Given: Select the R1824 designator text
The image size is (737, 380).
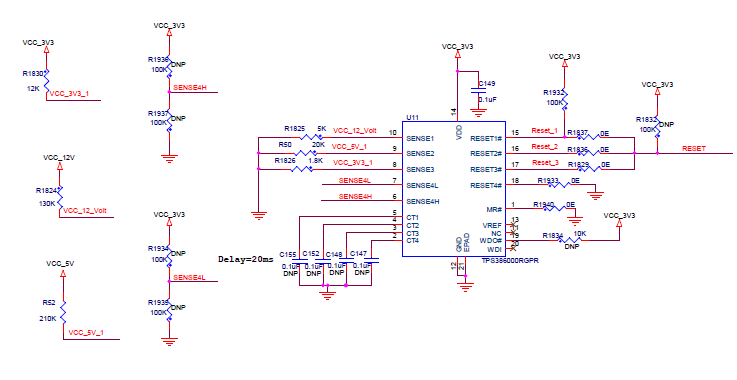Looking at the screenshot, I should pyautogui.click(x=46, y=190).
